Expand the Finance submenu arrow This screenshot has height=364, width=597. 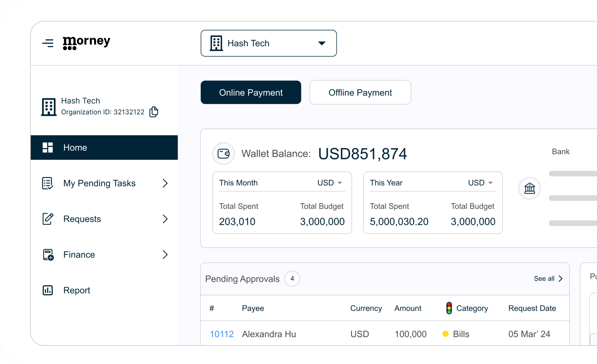pyautogui.click(x=165, y=255)
